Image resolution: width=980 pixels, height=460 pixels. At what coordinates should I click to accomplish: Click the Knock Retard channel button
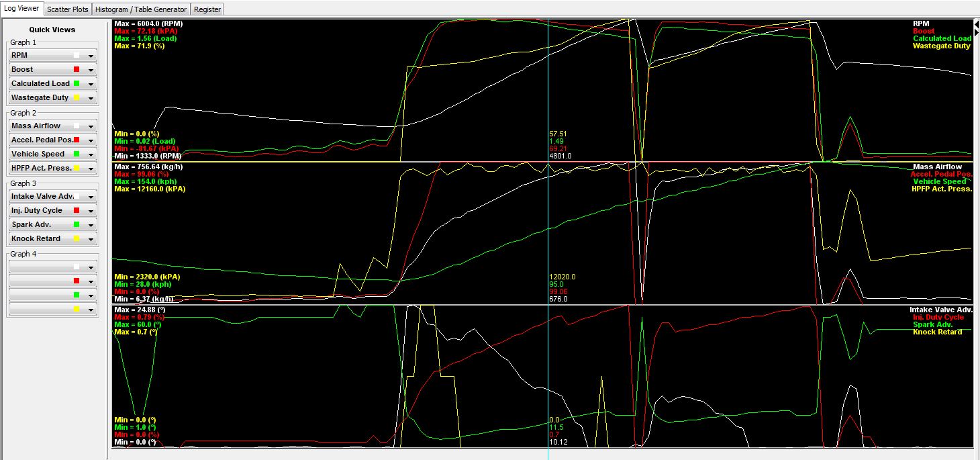click(x=40, y=238)
